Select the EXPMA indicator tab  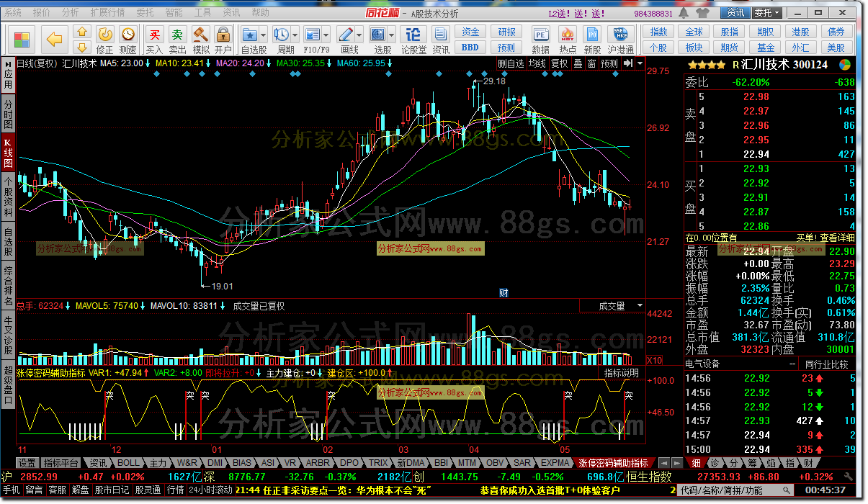click(555, 463)
